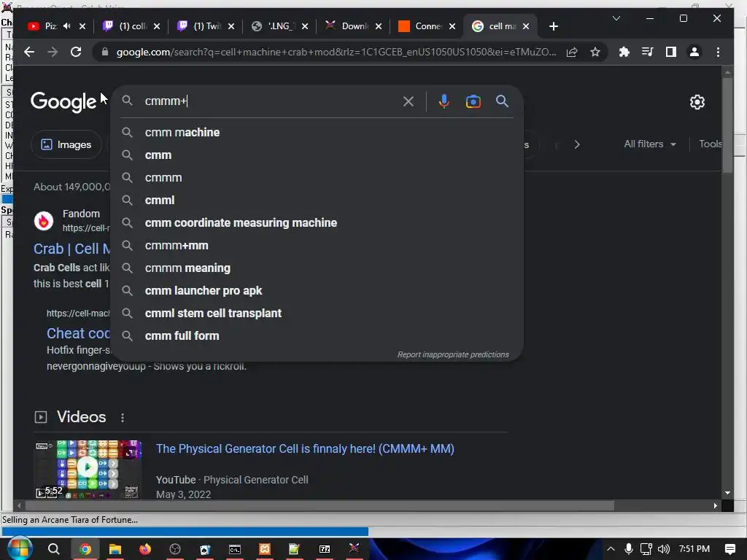This screenshot has width=747, height=560.
Task: Open the Physical Generator Cell video link
Action: (305, 448)
